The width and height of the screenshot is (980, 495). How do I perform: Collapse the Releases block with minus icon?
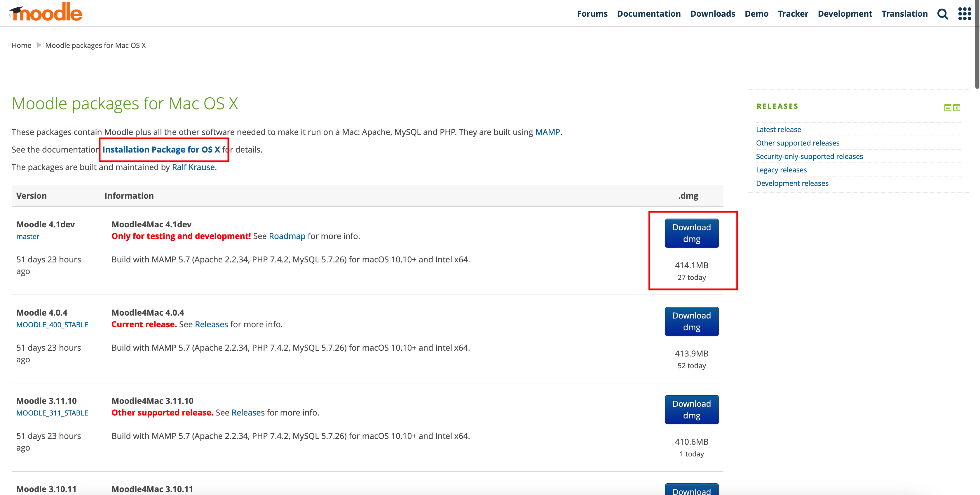coord(948,108)
